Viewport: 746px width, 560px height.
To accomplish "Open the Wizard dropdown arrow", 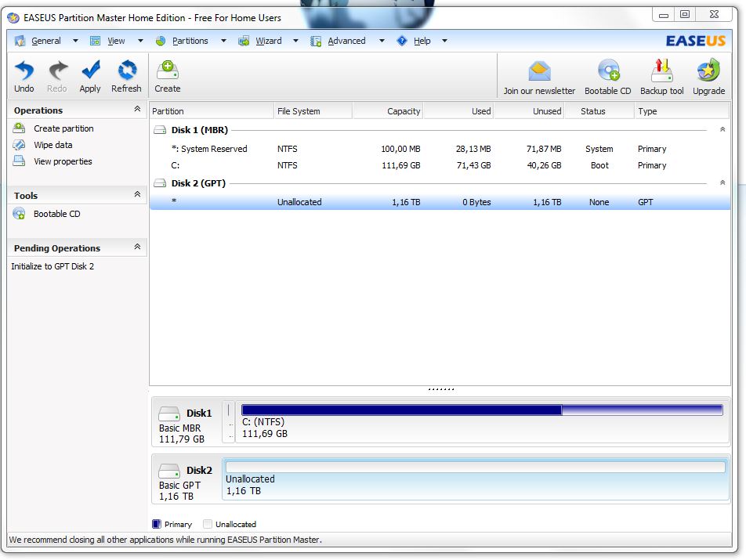I will pyautogui.click(x=295, y=41).
